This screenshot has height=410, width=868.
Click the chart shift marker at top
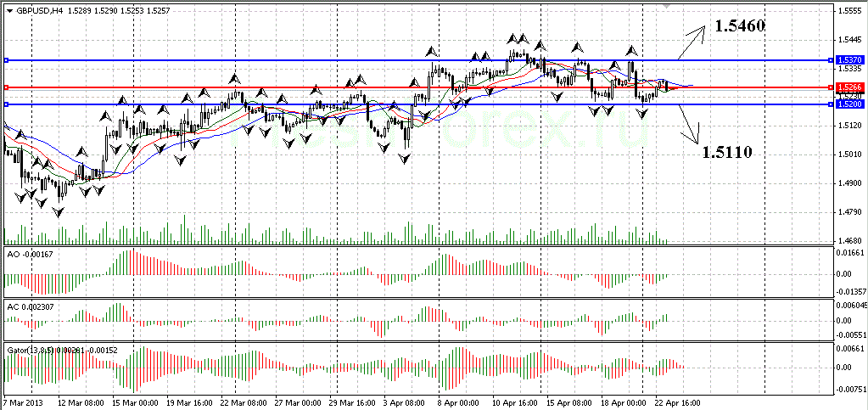point(667,5)
